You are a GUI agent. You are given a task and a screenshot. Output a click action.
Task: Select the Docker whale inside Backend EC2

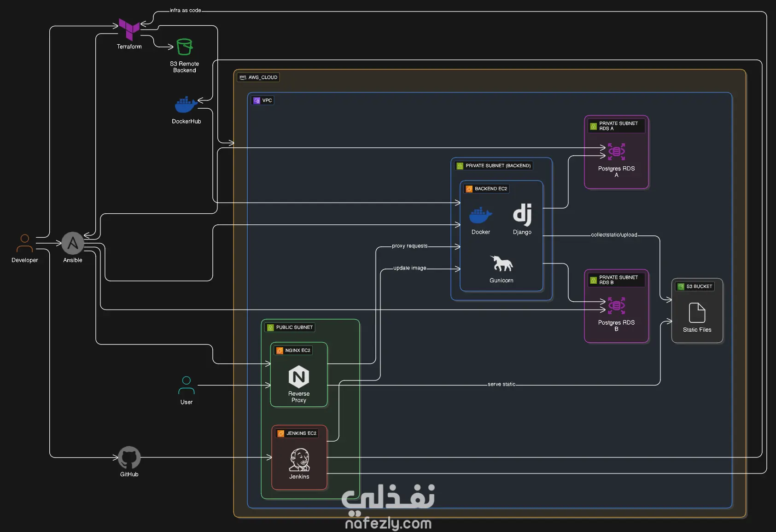(481, 216)
